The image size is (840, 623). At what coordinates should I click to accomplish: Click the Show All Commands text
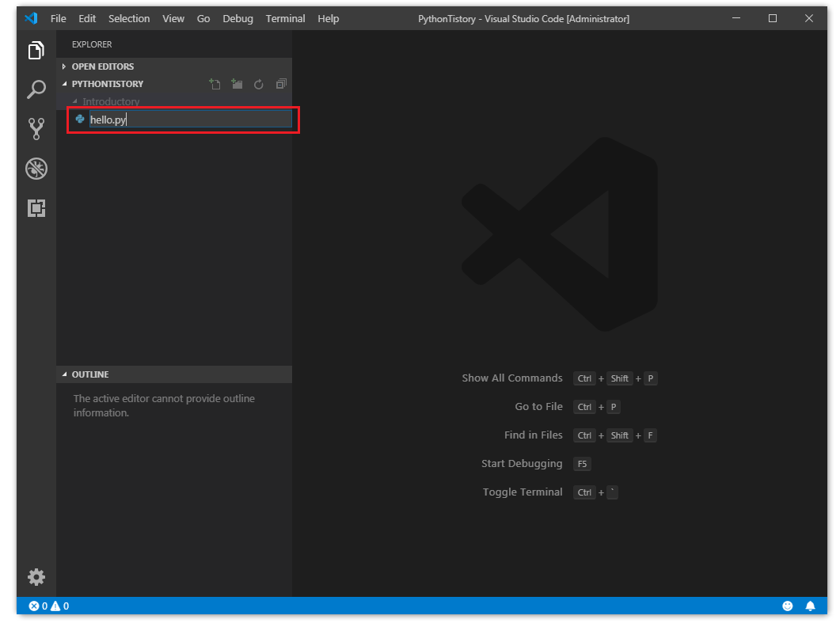pyautogui.click(x=512, y=378)
